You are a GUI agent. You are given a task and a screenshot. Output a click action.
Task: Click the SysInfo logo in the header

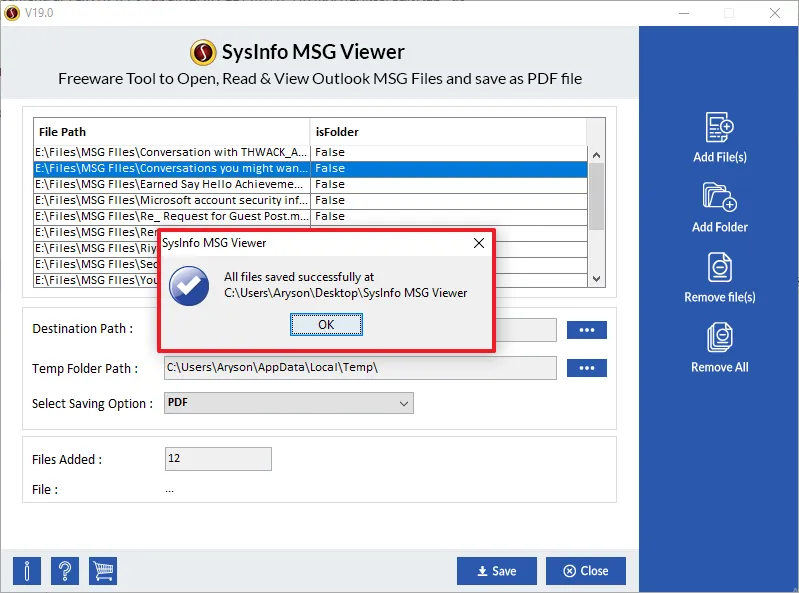click(203, 52)
